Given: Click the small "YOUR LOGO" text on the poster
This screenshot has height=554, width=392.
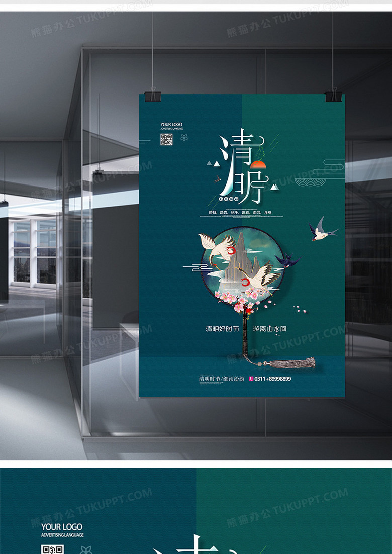Looking at the screenshot, I should (x=171, y=124).
